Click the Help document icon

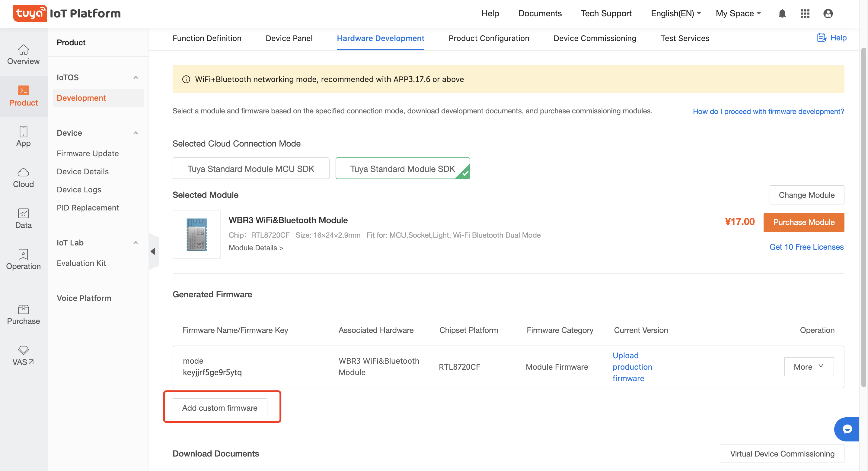(822, 38)
